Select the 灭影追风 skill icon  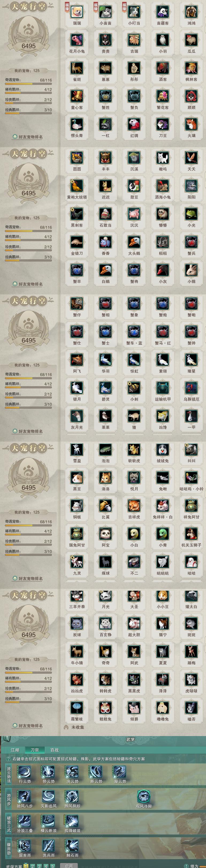coord(48,796)
